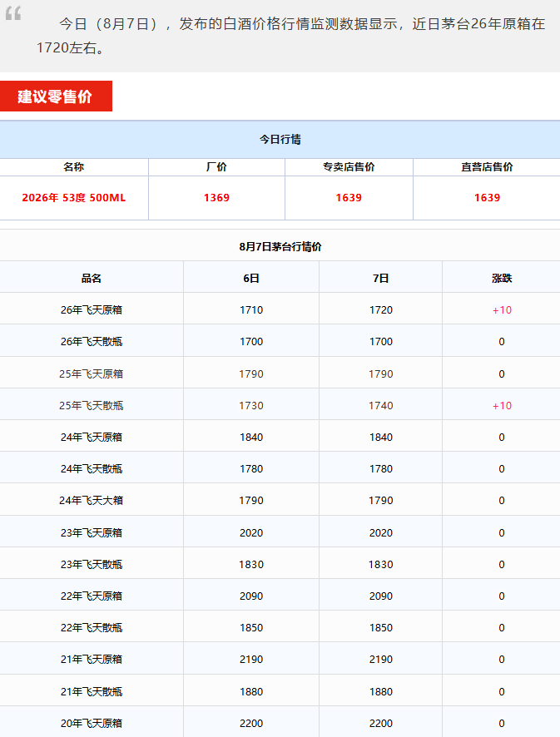Click the +10 change for 26年飞天原箱

(502, 310)
